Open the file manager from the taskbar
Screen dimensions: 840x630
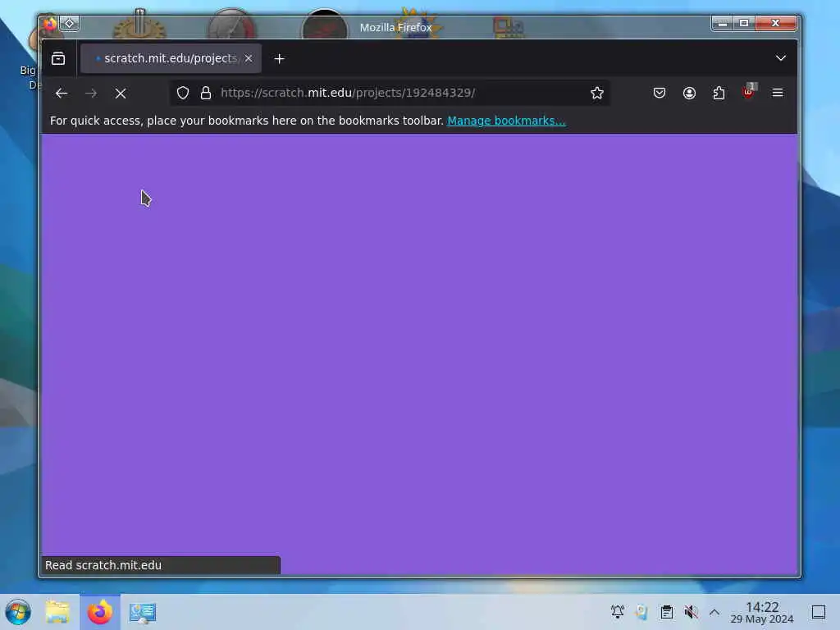58,612
